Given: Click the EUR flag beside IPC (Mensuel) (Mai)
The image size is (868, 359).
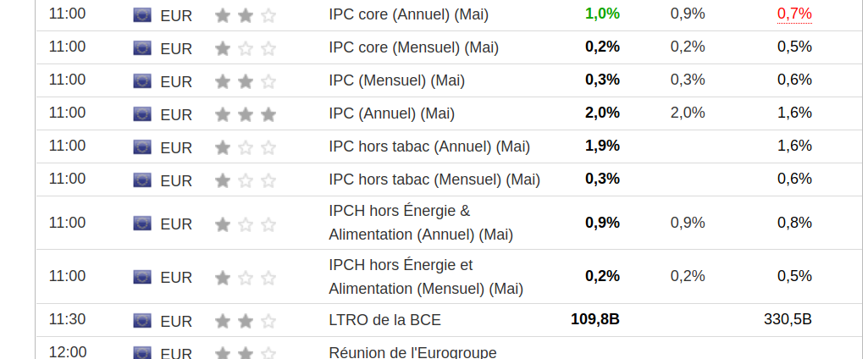Looking at the screenshot, I should [x=142, y=81].
